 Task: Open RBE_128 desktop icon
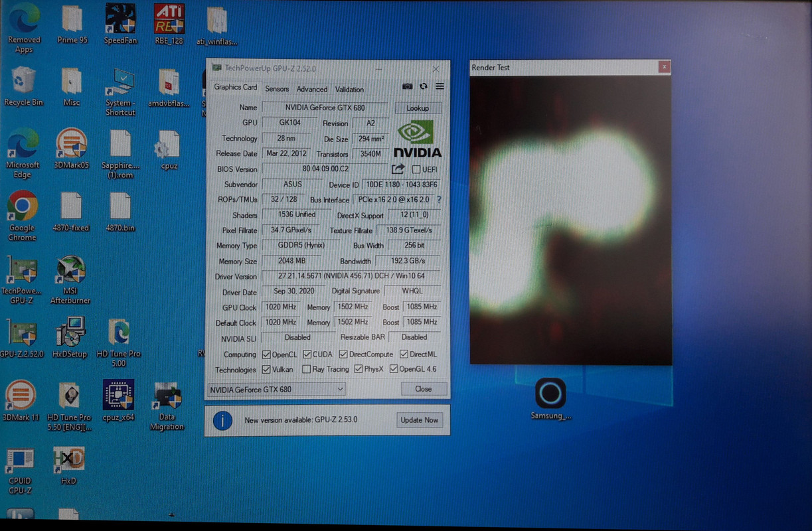click(169, 24)
